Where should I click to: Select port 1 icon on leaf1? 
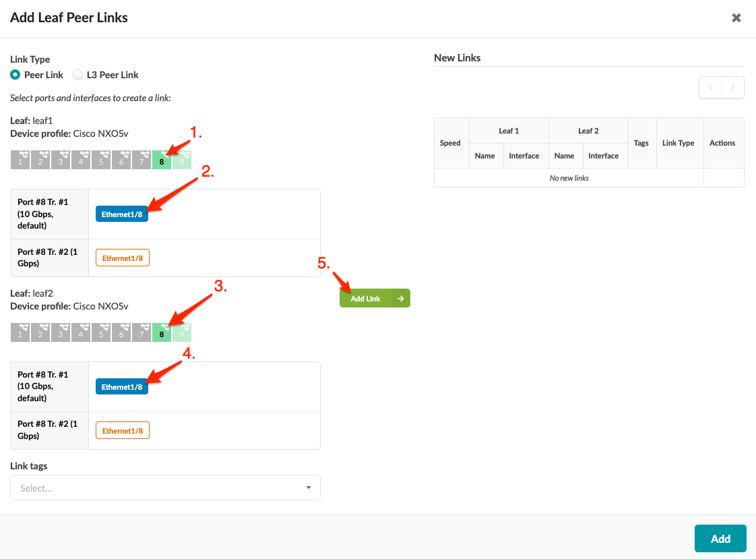click(20, 160)
